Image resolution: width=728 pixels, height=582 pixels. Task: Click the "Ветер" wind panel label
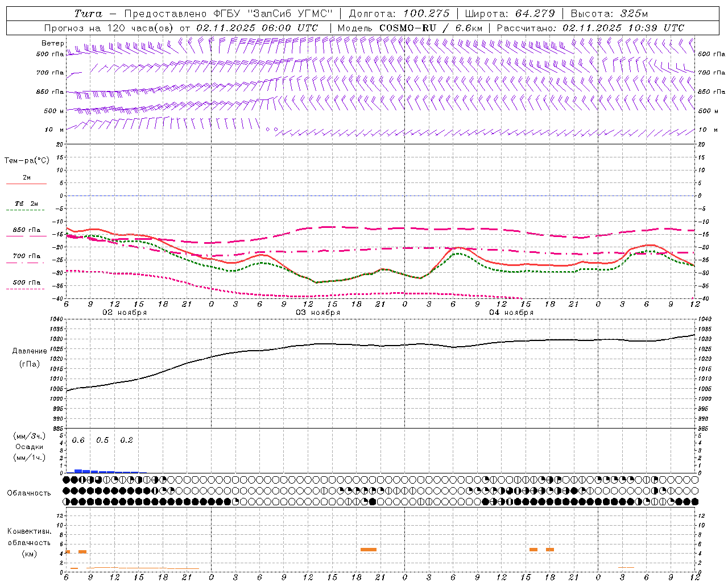click(53, 43)
